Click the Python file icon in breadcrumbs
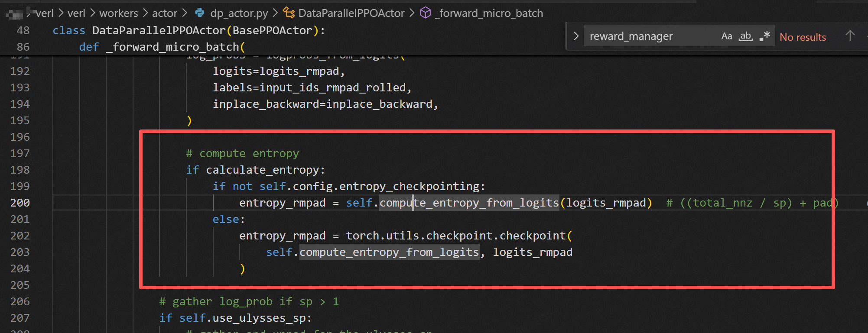 [x=200, y=13]
